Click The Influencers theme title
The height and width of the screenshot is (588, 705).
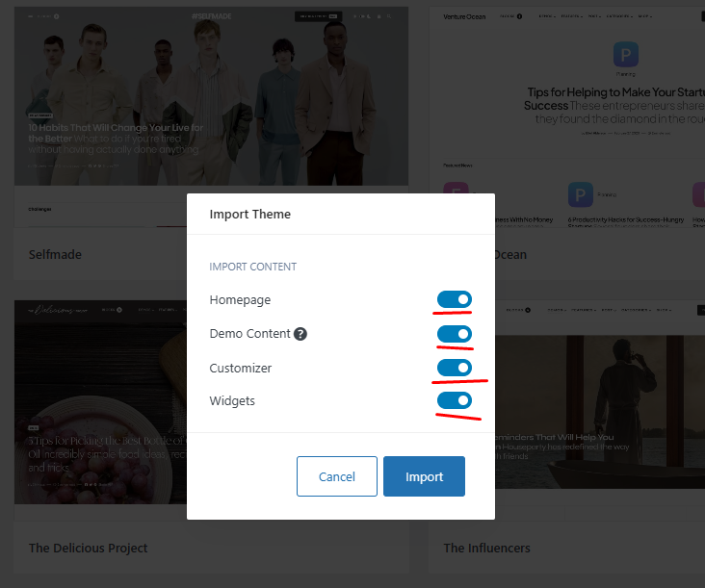pyautogui.click(x=487, y=548)
